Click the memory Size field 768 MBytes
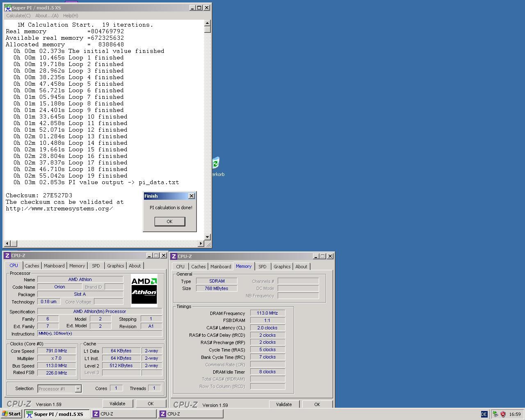The image size is (525, 420). pos(217,288)
